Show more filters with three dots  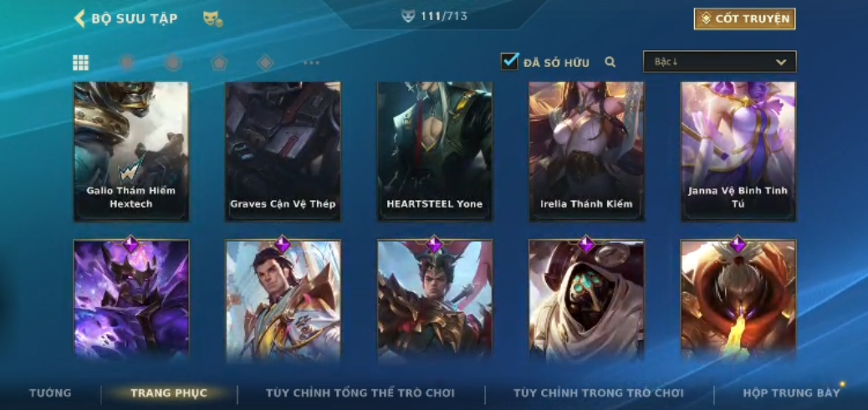click(x=312, y=63)
